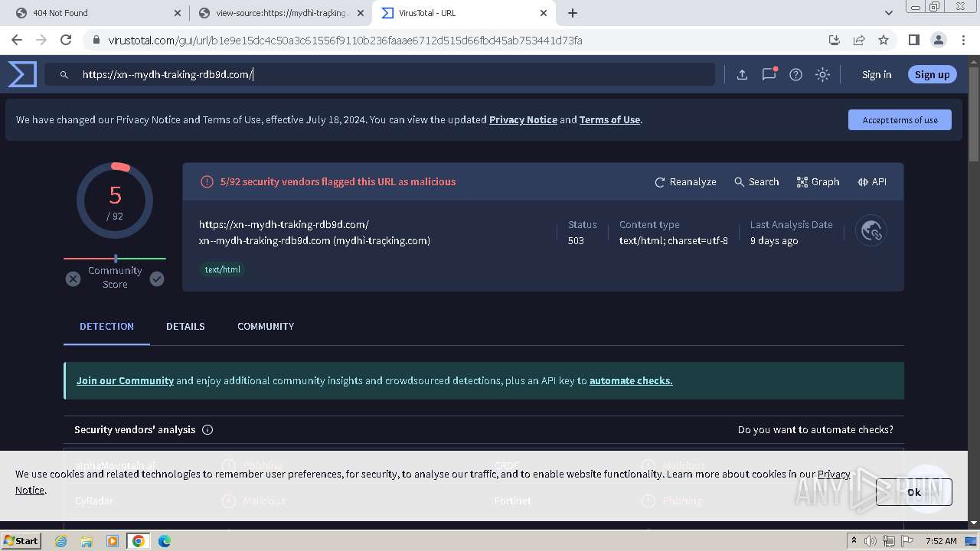The width and height of the screenshot is (980, 551).
Task: Click the globe link icon beside Last Analysis Date
Action: point(871,230)
